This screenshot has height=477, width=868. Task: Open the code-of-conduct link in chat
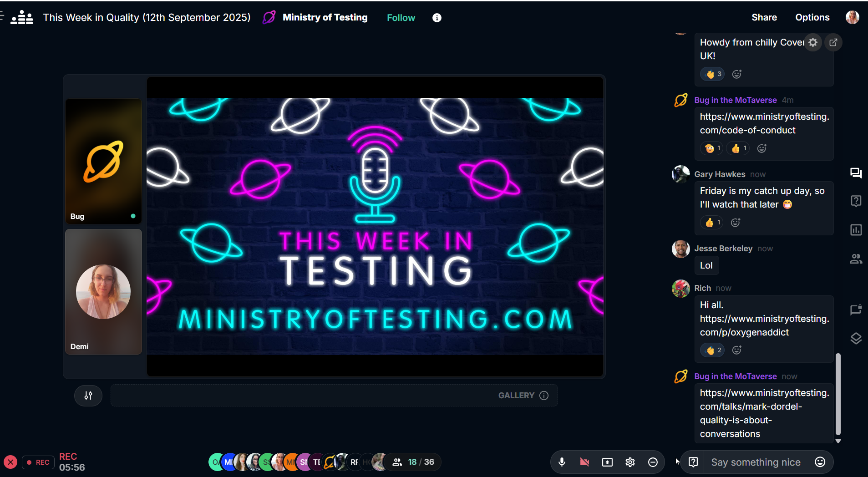[x=765, y=123]
